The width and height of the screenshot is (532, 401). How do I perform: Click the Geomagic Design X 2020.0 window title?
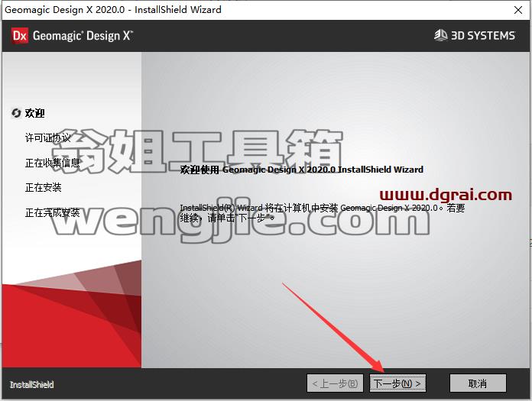[113, 9]
